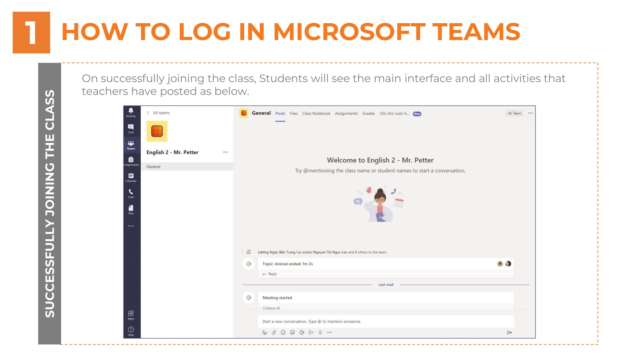Screen dimensions: 644x362
Task: Open the emoji picker icon
Action: tap(283, 332)
